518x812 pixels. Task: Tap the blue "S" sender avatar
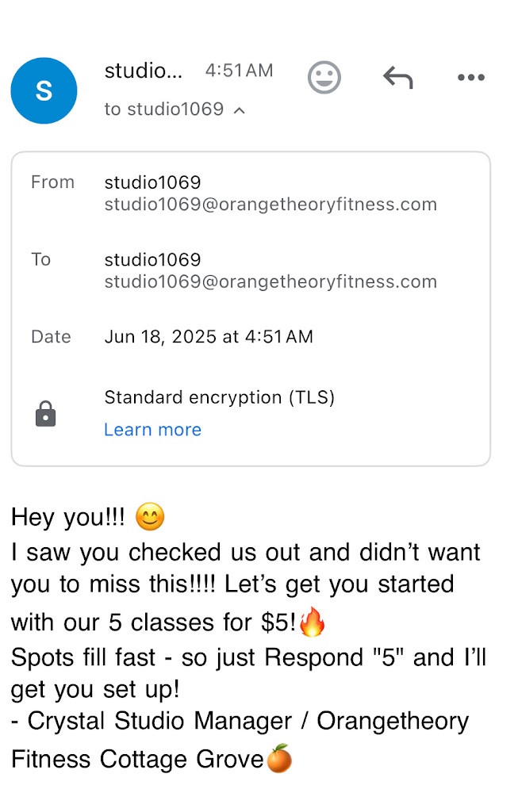tap(44, 90)
